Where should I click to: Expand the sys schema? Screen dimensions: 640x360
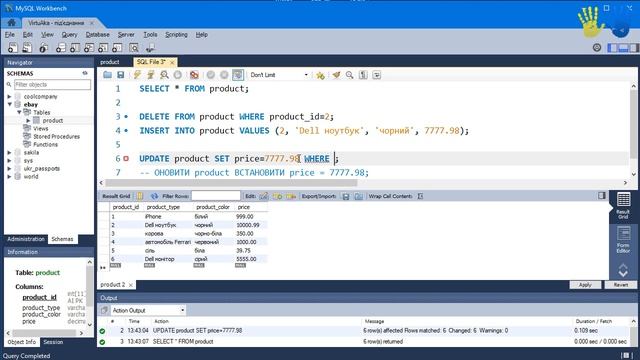9,160
